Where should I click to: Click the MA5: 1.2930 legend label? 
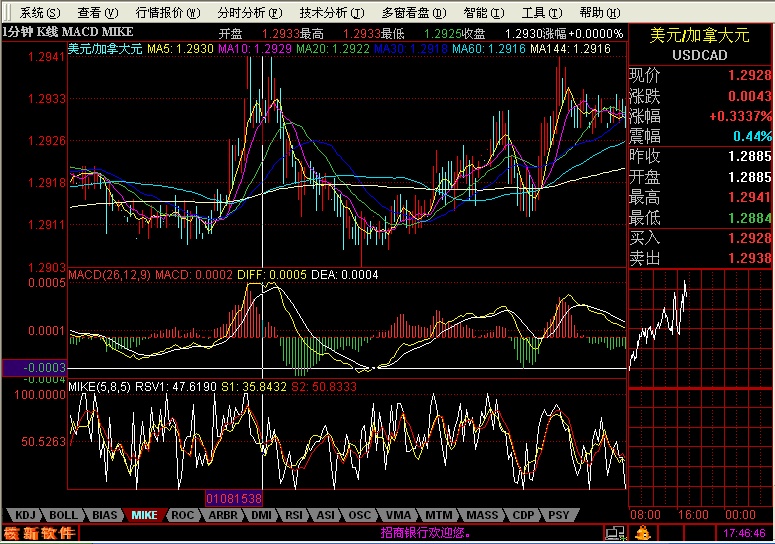coord(180,49)
